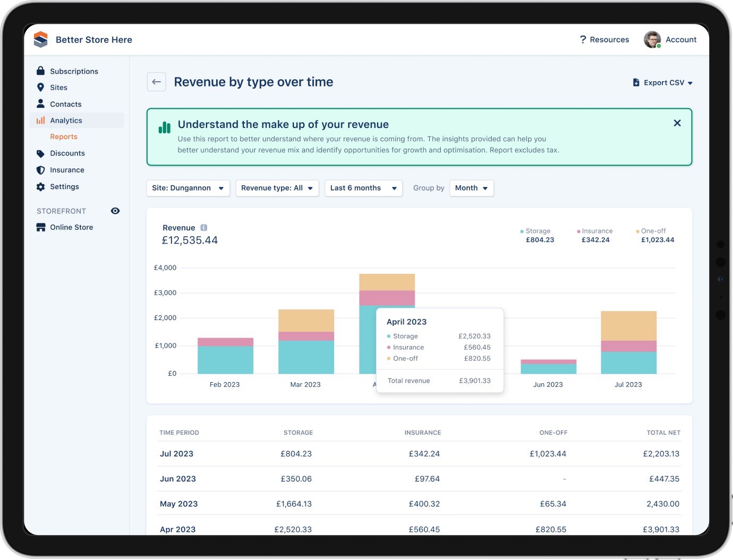Select the Sites map pin icon
Viewport: 733px width, 560px height.
click(40, 87)
